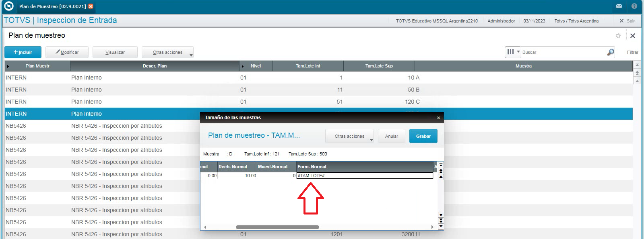Click the Nivel column header

pos(256,66)
